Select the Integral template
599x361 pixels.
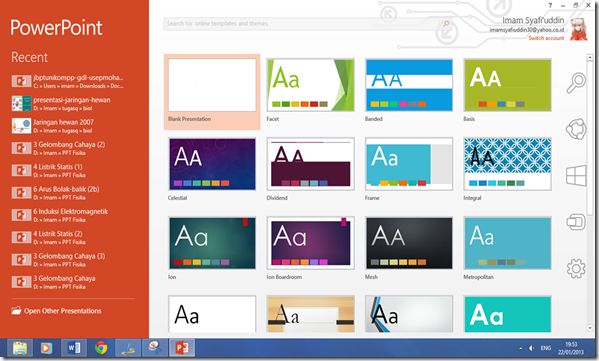[507, 164]
